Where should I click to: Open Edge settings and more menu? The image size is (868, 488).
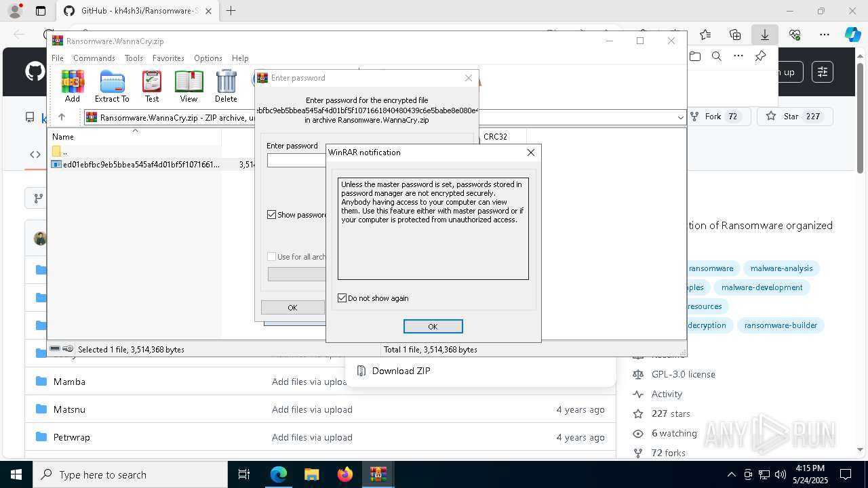point(825,35)
